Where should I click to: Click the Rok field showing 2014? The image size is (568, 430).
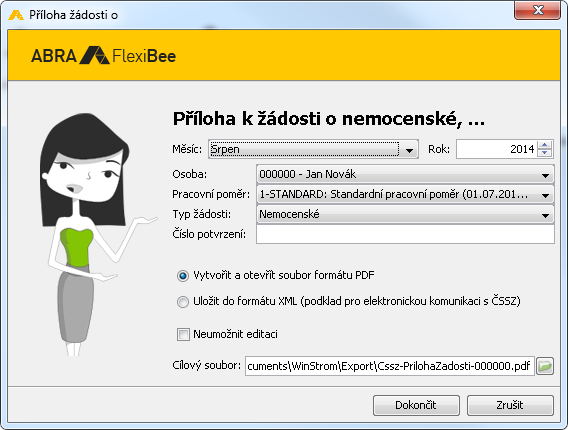pyautogui.click(x=497, y=149)
